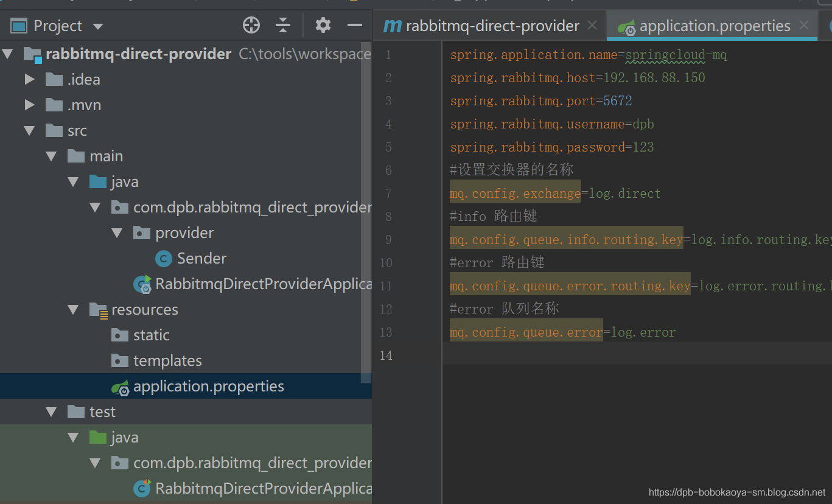Viewport: 832px width, 504px height.
Task: Click the resources folder icon
Action: 98,310
